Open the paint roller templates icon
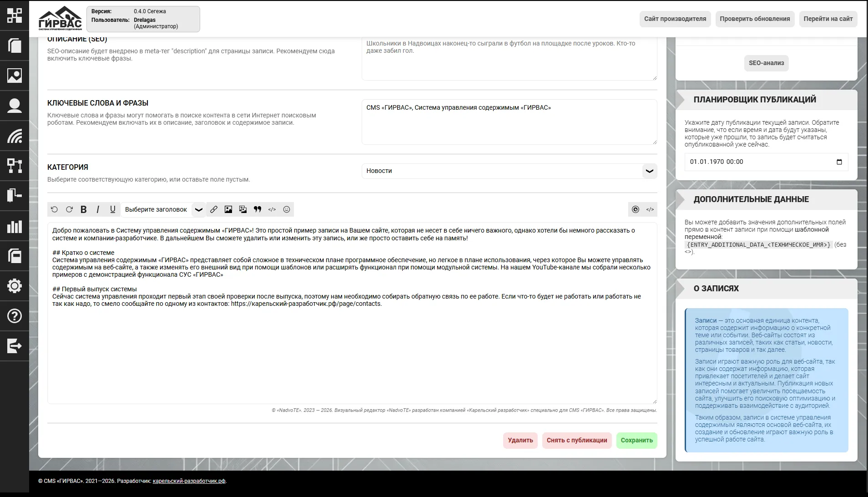The height and width of the screenshot is (497, 868). click(x=15, y=196)
